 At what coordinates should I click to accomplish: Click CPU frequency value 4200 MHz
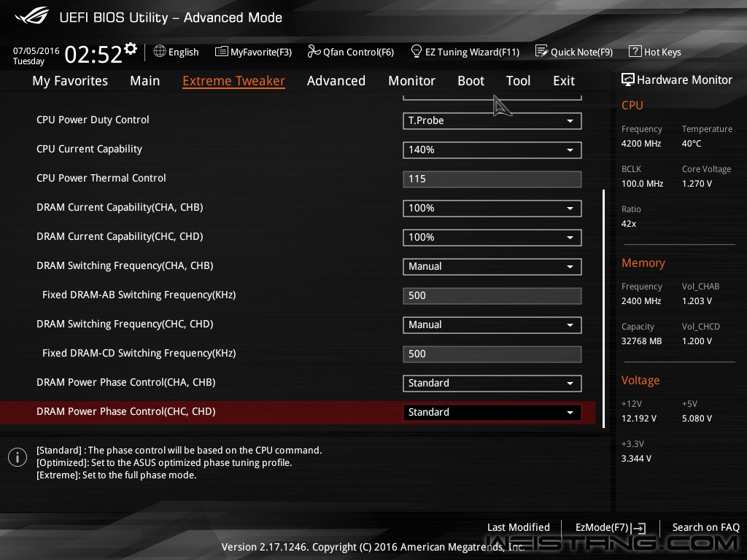tap(641, 144)
